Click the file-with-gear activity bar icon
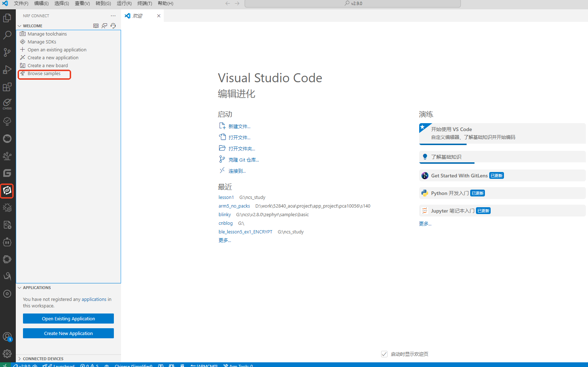588x367 pixels. (x=7, y=225)
